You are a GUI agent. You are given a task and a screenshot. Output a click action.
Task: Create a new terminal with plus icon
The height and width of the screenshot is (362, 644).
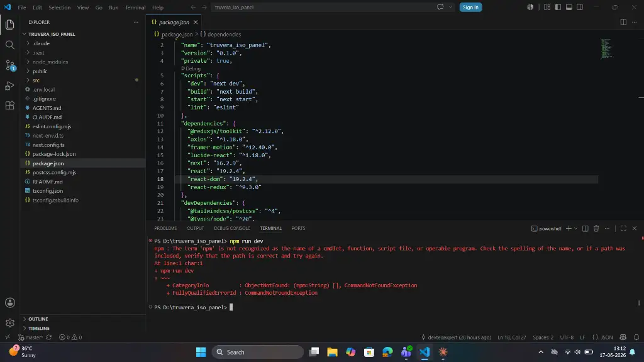tap(569, 228)
